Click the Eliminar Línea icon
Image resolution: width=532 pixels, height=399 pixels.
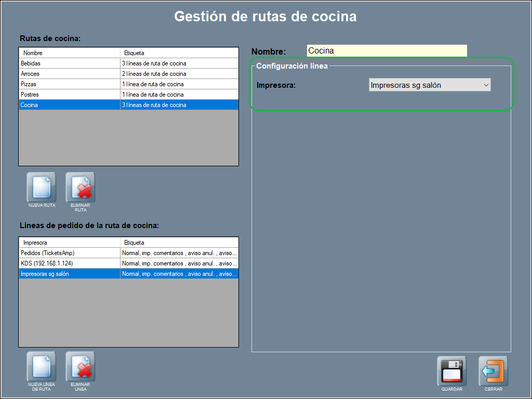[80, 366]
